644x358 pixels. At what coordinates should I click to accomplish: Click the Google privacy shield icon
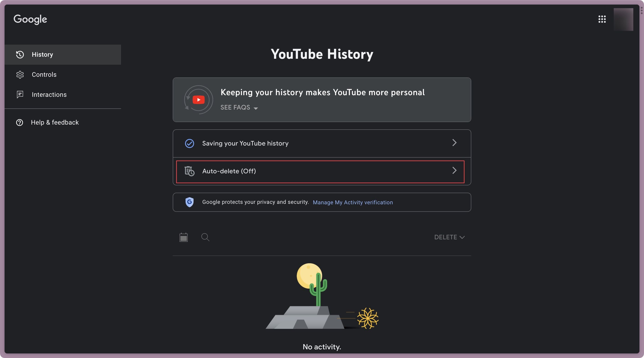pyautogui.click(x=189, y=202)
